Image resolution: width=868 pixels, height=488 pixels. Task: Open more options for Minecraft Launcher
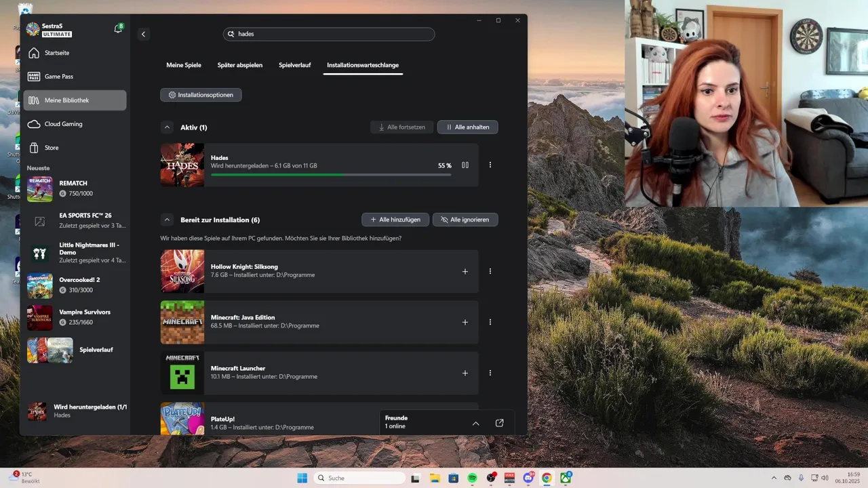[490, 373]
